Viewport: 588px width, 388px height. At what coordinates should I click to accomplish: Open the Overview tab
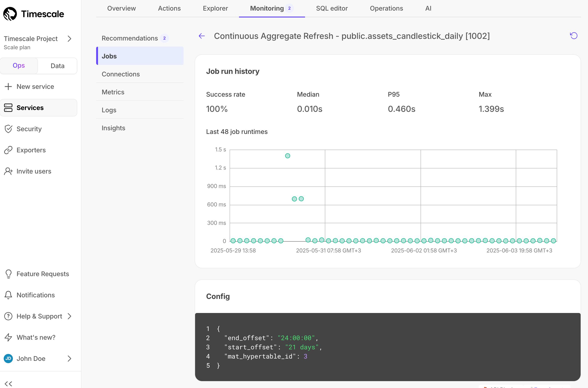(121, 9)
